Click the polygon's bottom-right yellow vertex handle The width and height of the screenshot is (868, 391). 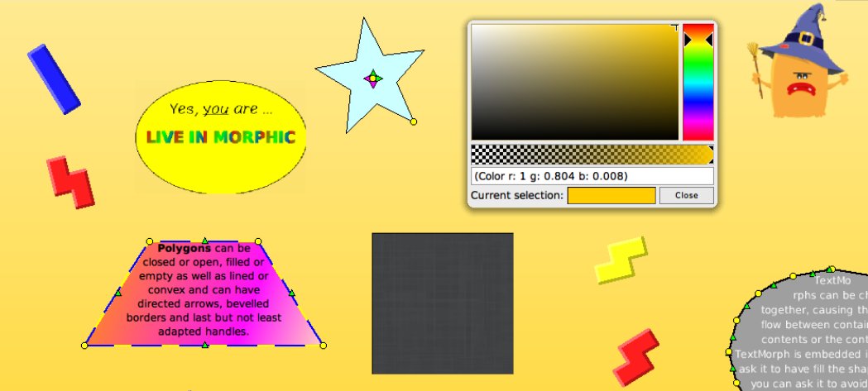pos(324,346)
